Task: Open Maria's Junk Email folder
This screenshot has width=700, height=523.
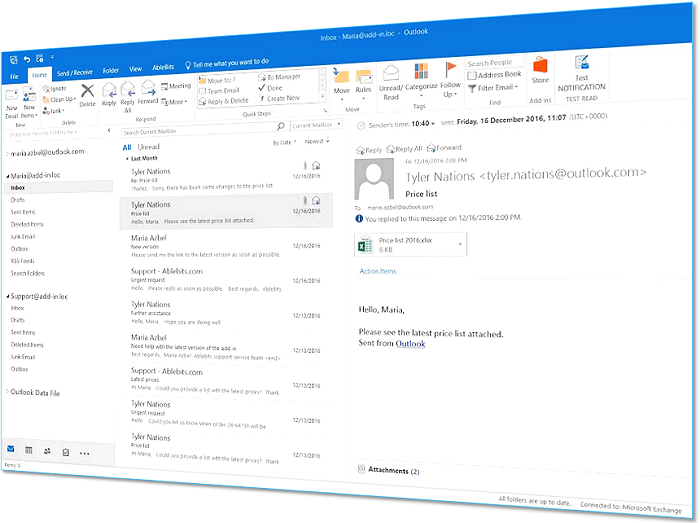Action: pos(23,237)
